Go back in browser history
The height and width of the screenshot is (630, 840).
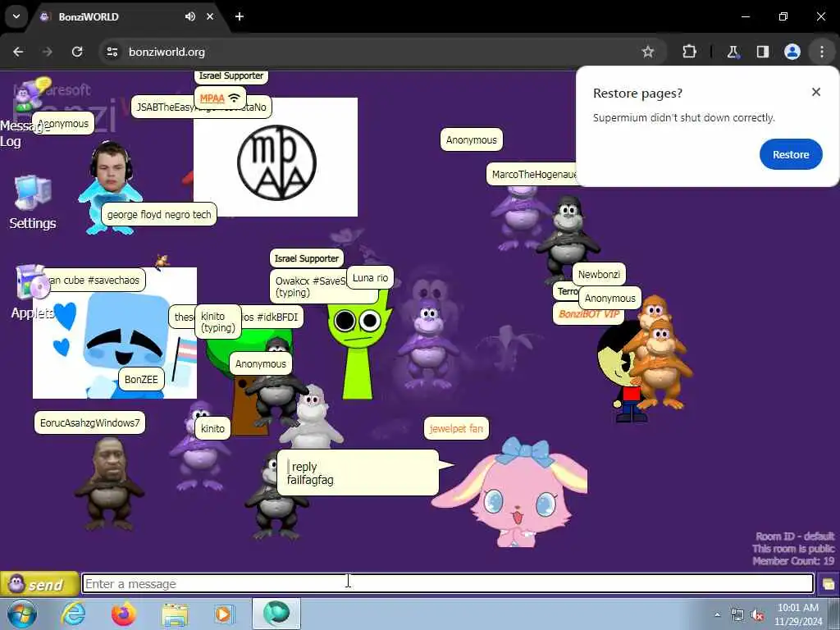[x=18, y=52]
